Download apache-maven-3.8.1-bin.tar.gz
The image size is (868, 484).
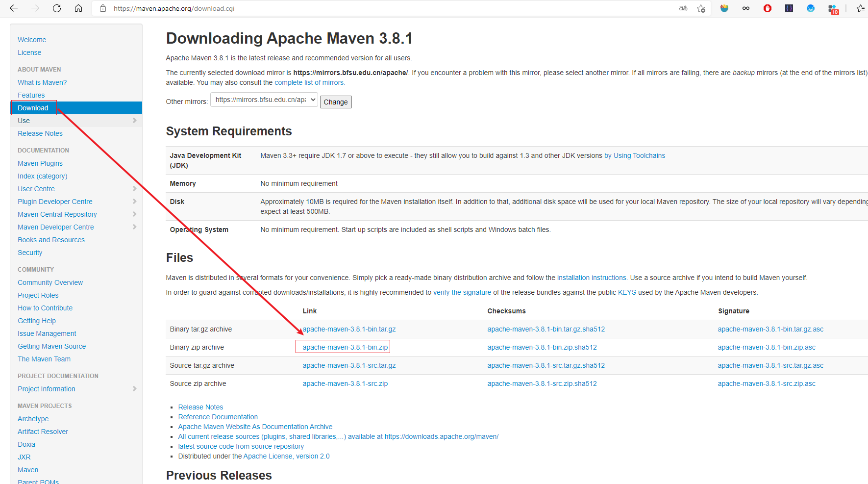(349, 329)
